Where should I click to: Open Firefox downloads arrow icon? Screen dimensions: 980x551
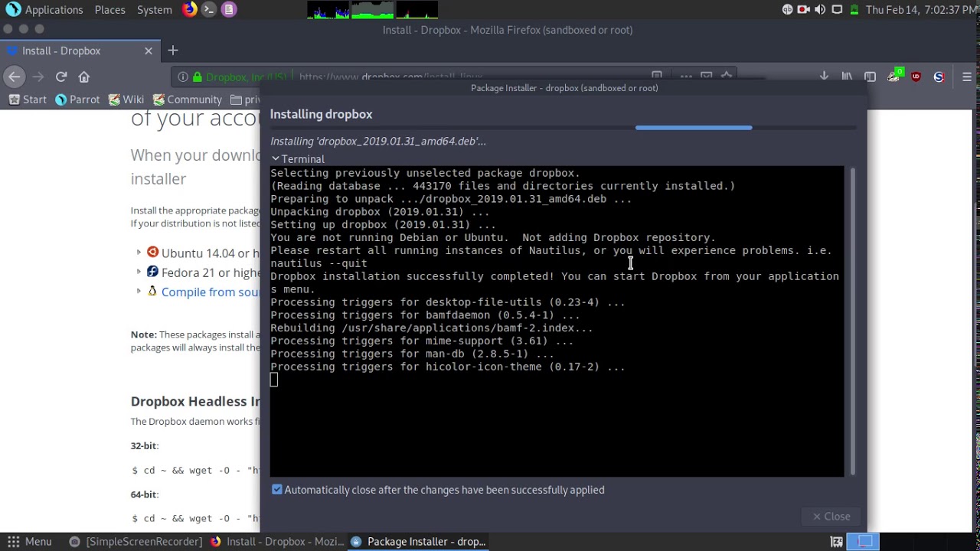click(824, 77)
